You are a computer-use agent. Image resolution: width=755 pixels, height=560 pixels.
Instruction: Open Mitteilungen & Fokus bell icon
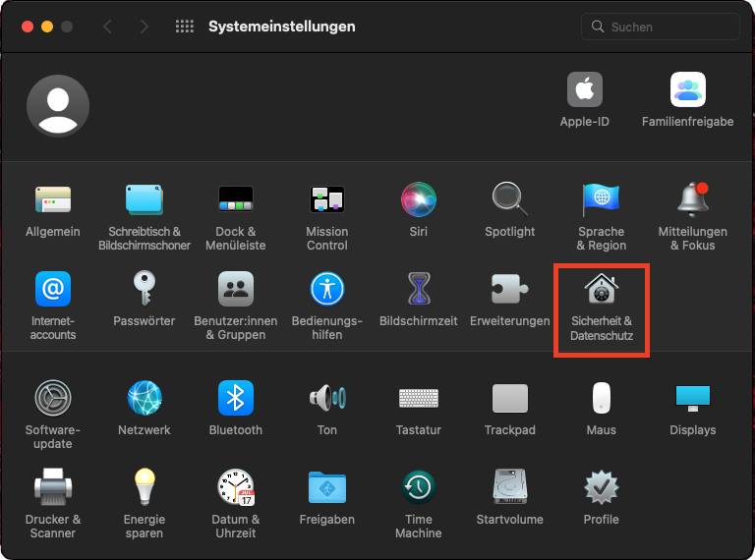pos(693,199)
